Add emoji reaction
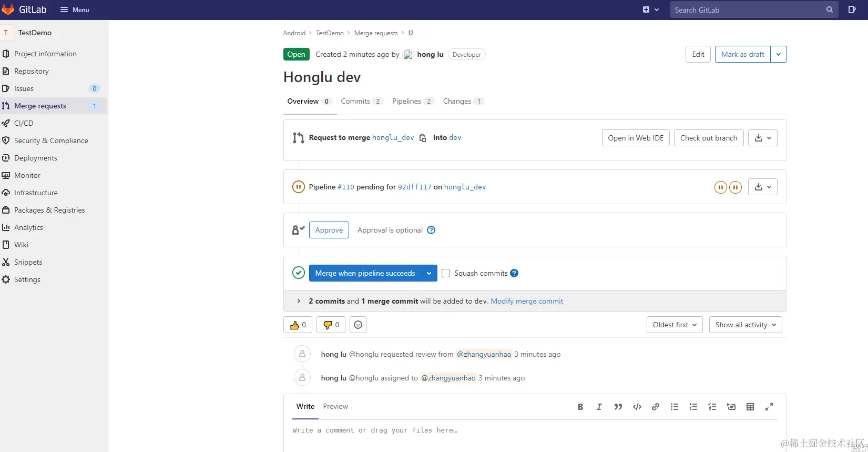The image size is (868, 452). 358,325
